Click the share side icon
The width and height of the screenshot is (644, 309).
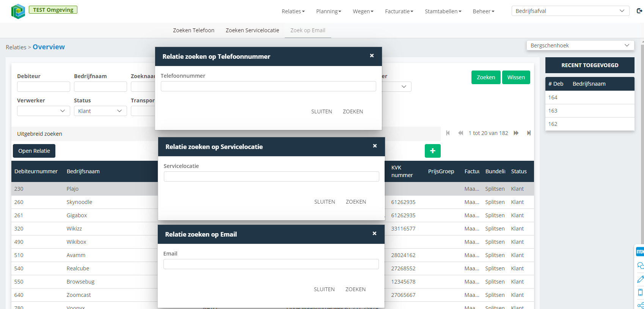tap(640, 305)
